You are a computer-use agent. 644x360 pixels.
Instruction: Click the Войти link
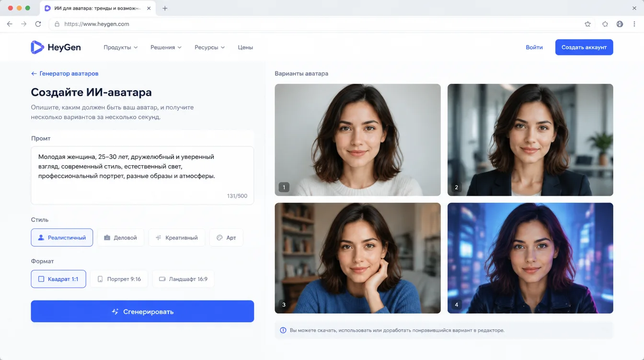(x=534, y=47)
